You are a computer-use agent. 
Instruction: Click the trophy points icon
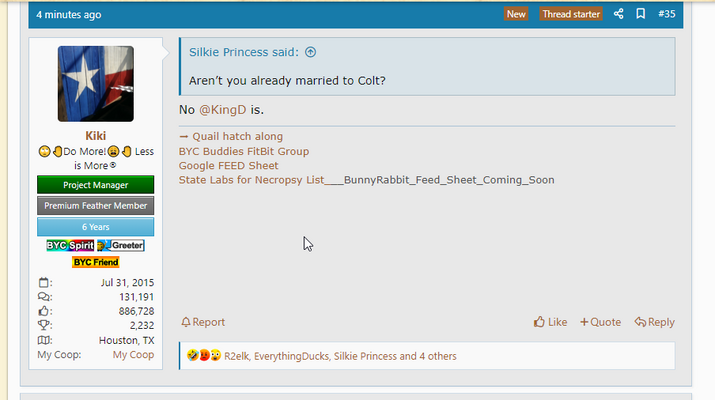[44, 325]
